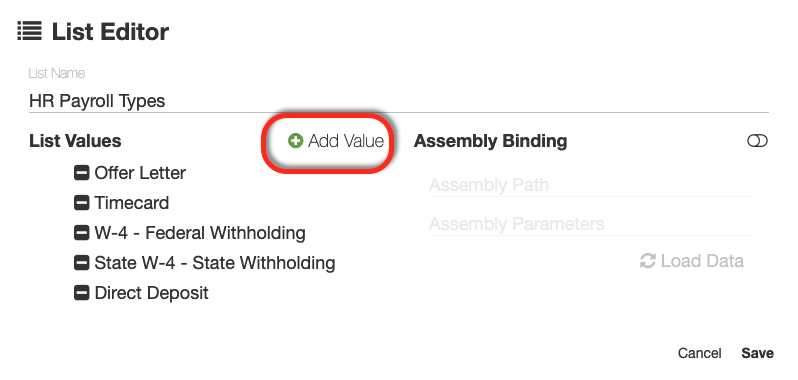Viewport: 798px width, 380px height.
Task: Remove Timecard using its minus icon
Action: click(x=81, y=203)
